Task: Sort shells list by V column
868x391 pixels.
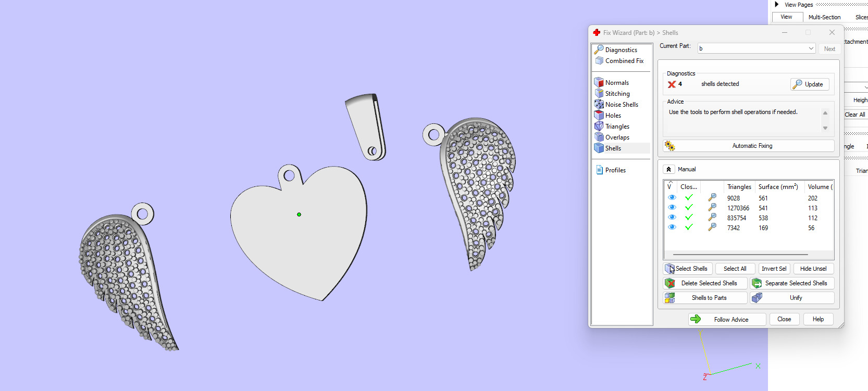Action: [670, 187]
